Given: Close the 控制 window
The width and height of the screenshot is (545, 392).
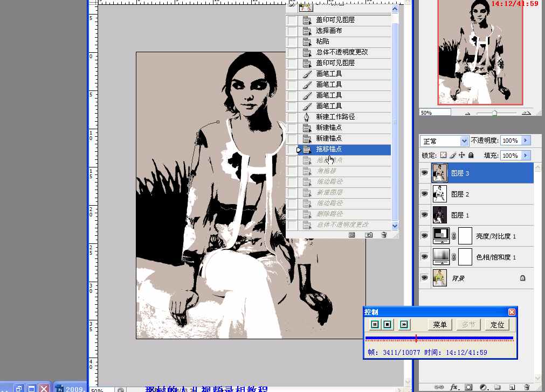Looking at the screenshot, I should (x=512, y=312).
